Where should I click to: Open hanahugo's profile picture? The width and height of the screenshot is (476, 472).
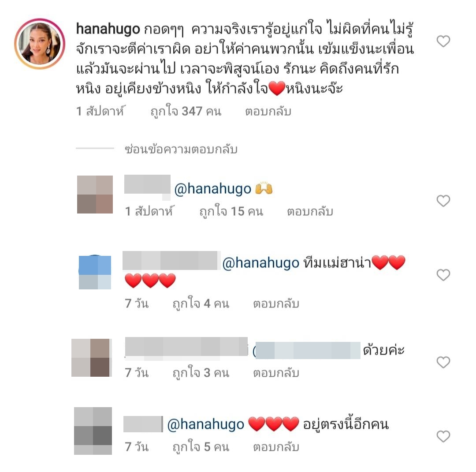coord(40,44)
